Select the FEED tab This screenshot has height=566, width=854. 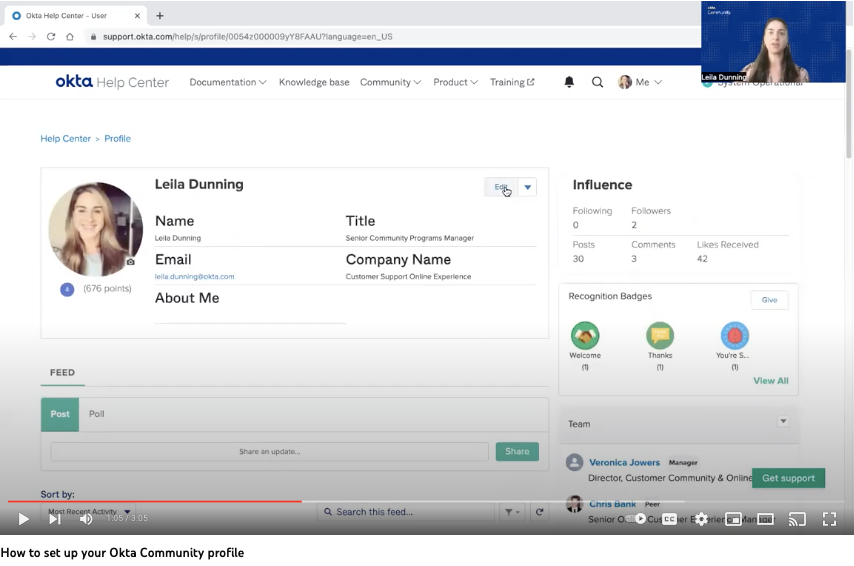pyautogui.click(x=62, y=373)
